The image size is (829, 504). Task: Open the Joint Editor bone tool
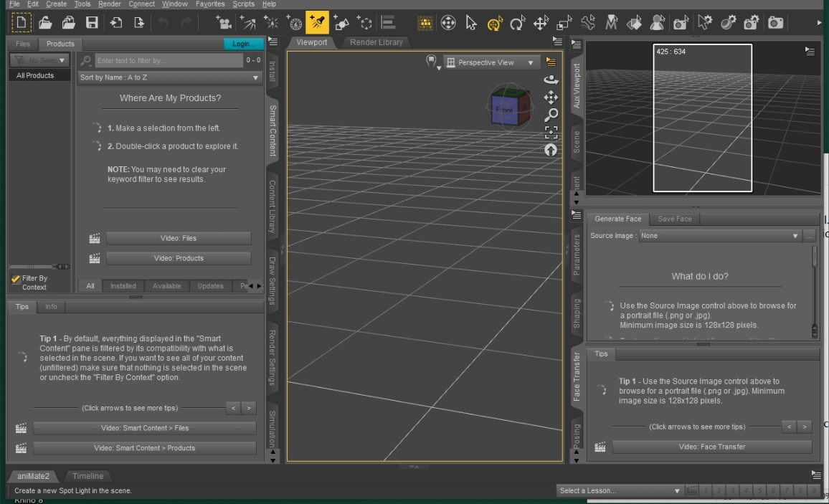click(587, 22)
